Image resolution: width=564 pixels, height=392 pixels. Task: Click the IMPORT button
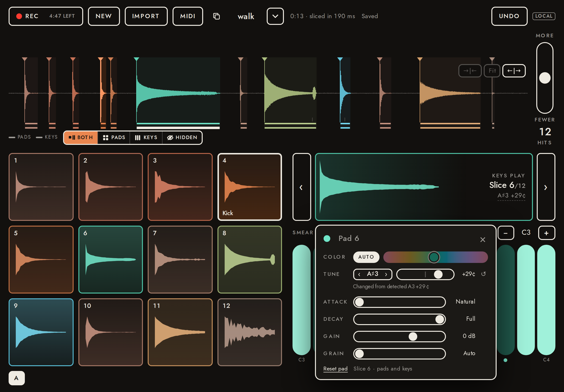click(146, 16)
